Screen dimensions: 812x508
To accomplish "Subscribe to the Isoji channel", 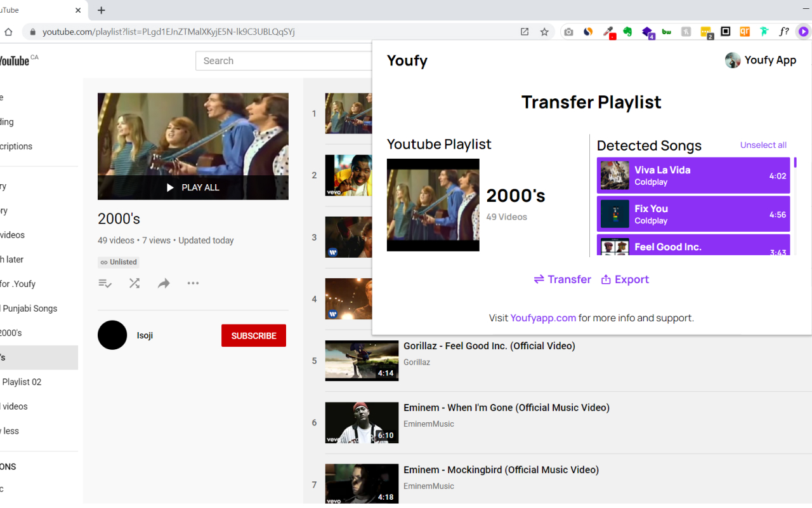I will [x=254, y=335].
